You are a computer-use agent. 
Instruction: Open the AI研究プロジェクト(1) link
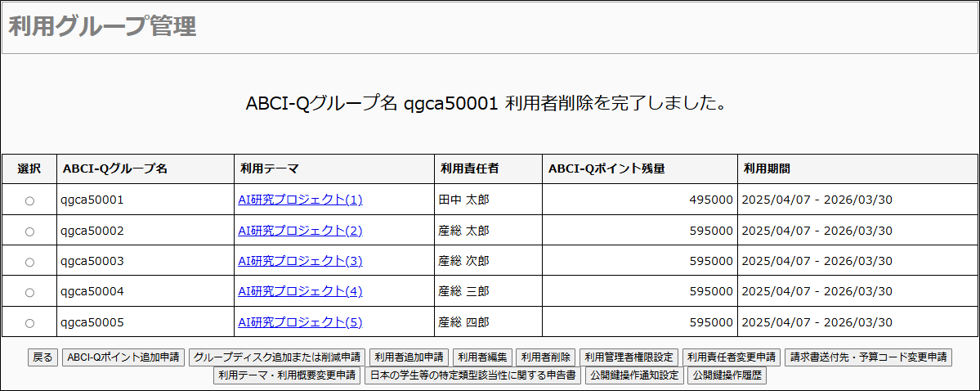(x=300, y=200)
